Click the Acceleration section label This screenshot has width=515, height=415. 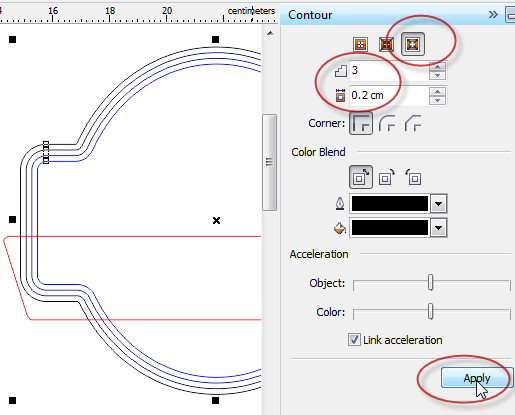click(319, 254)
